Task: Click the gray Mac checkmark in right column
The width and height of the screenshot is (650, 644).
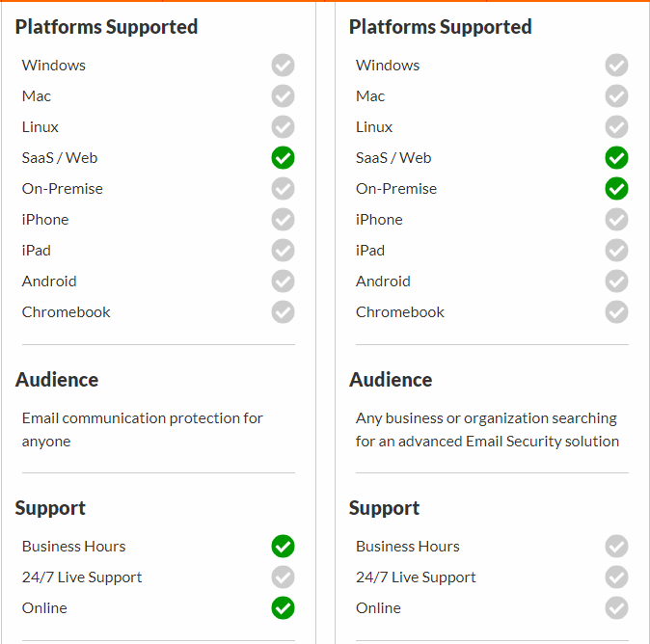Action: (616, 96)
